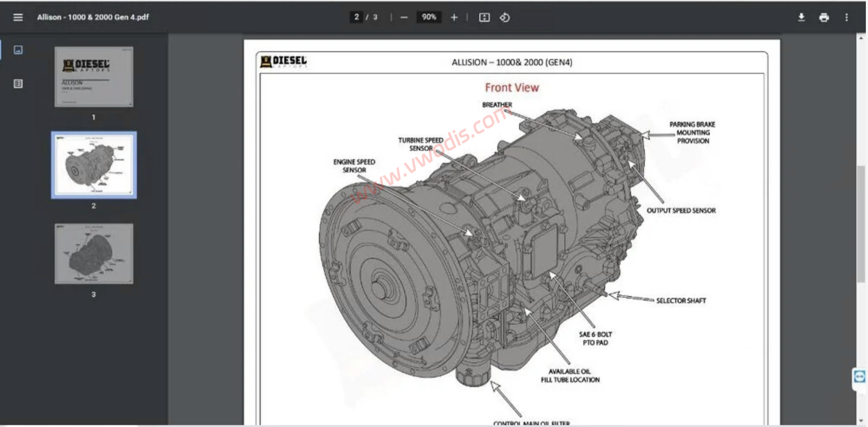Click the 'OUTPUT SPEED SENSOR' label
The image size is (868, 427).
tap(681, 210)
